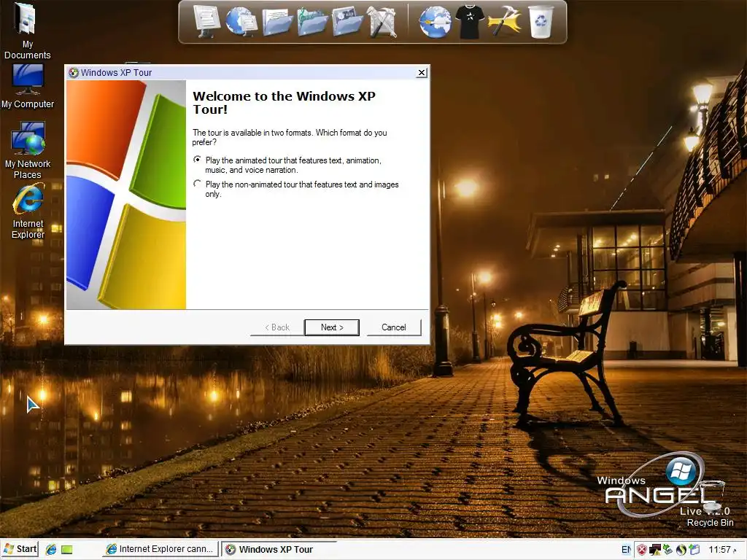747x560 pixels.
Task: Click the green Show Desktop quick launch icon
Action: (x=66, y=550)
